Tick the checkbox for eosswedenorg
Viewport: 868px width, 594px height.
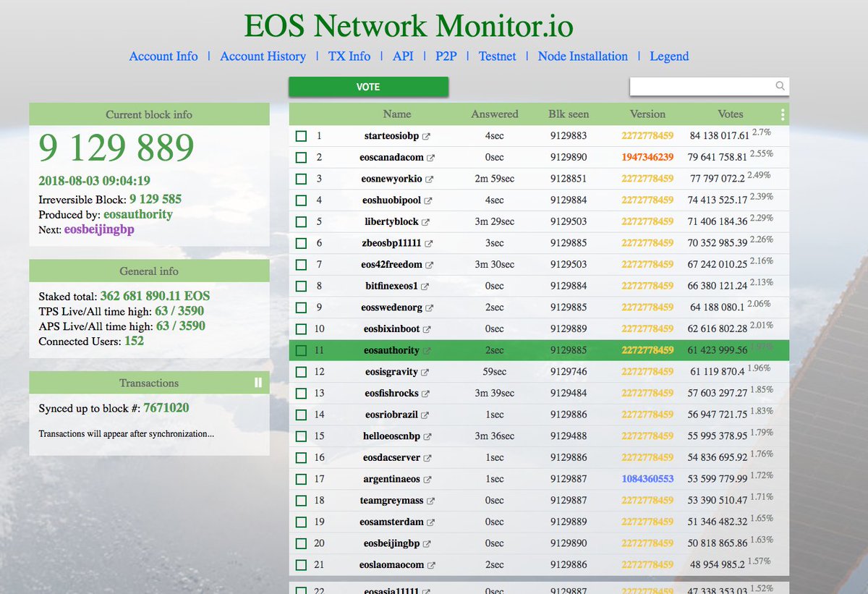(301, 307)
